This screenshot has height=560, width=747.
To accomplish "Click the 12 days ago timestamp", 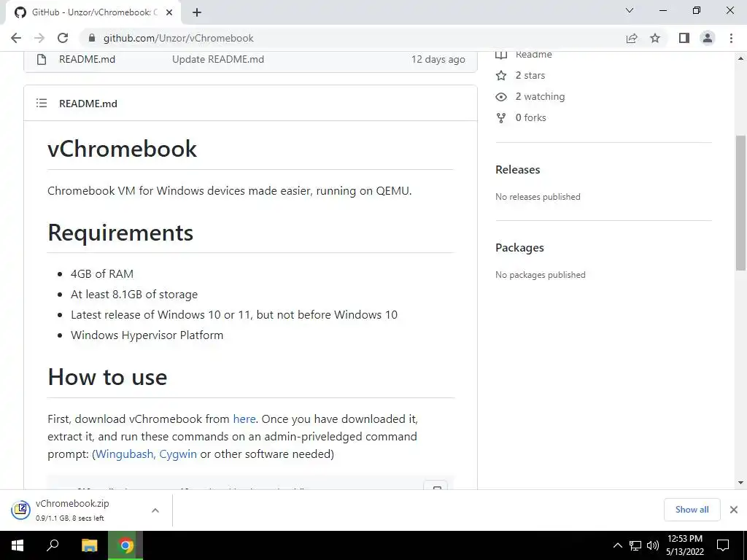I will pyautogui.click(x=438, y=60).
